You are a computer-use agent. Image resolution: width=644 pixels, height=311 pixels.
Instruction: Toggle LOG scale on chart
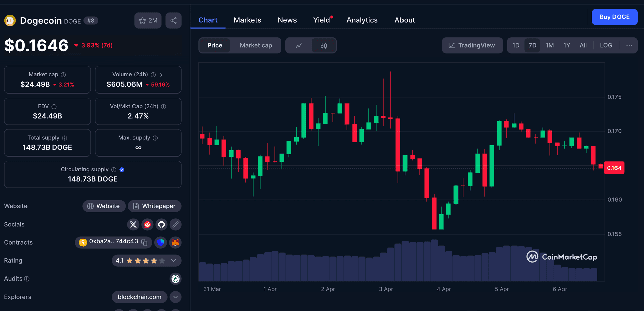point(606,45)
